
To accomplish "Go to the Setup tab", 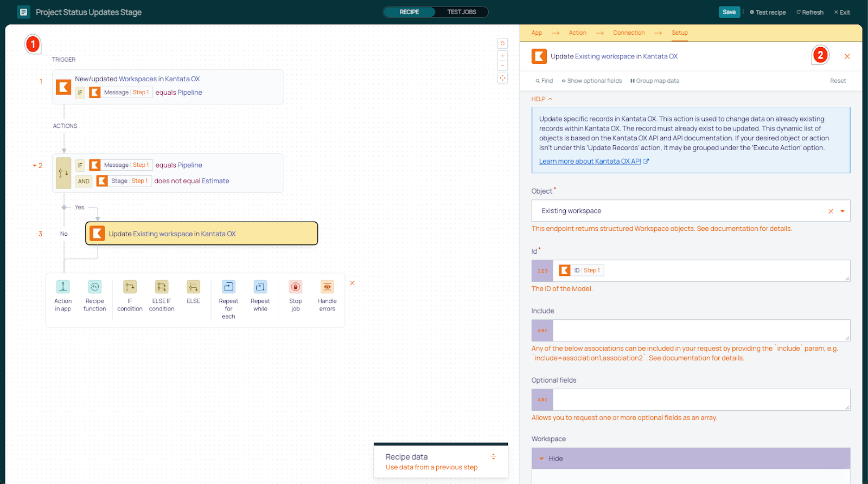I will [679, 33].
